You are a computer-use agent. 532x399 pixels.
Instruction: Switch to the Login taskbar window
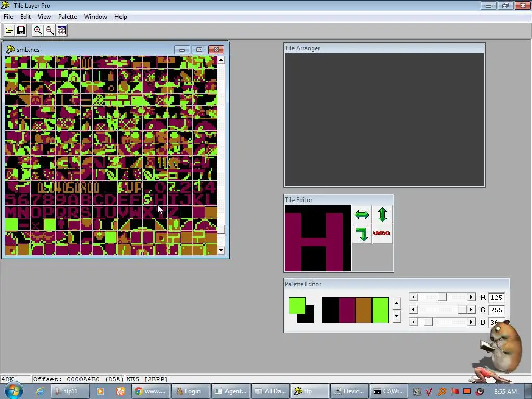pos(190,391)
